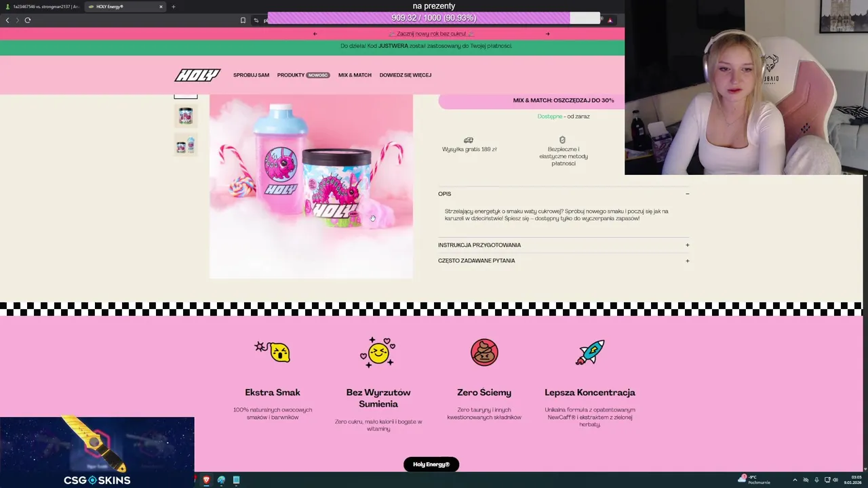
Task: Expand INSTRUKCJA PRZYGOTOWANIA section
Action: tap(564, 245)
